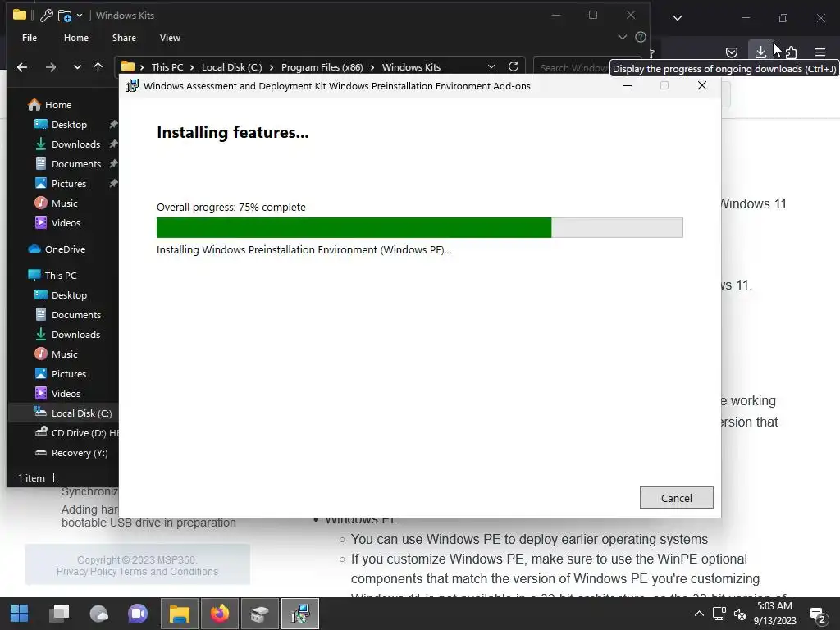Open the Share ribbon tab
Image resolution: width=840 pixels, height=630 pixels.
[124, 38]
